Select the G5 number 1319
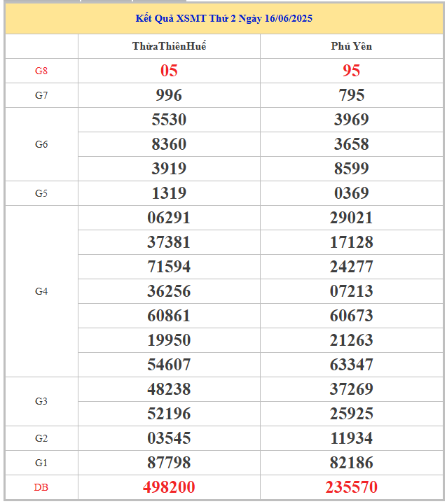The image size is (447, 504). (169, 193)
